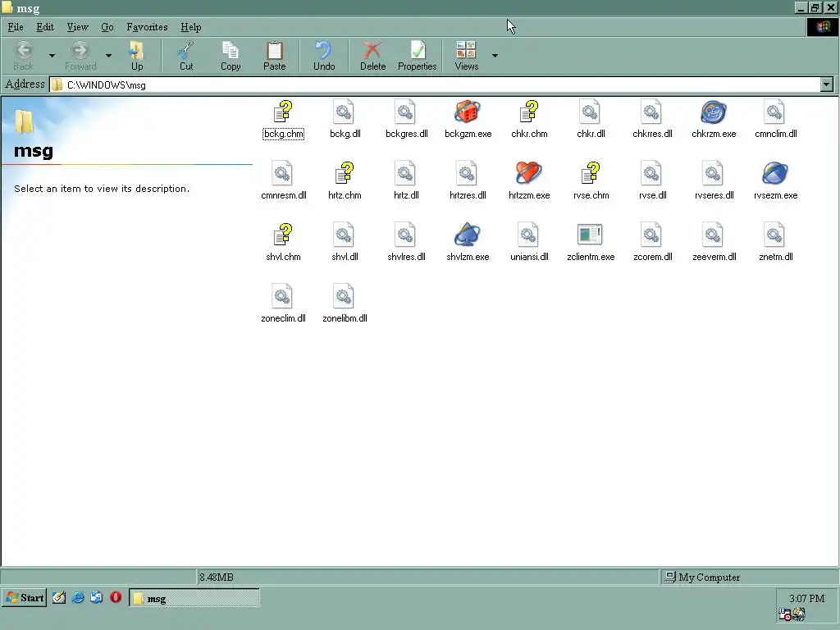Open the Start menu

25,598
